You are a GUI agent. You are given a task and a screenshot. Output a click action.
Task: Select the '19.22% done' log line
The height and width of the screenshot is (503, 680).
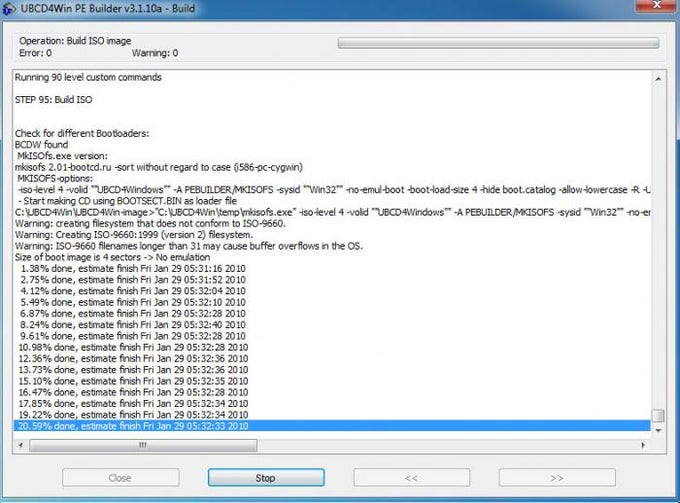[332, 415]
